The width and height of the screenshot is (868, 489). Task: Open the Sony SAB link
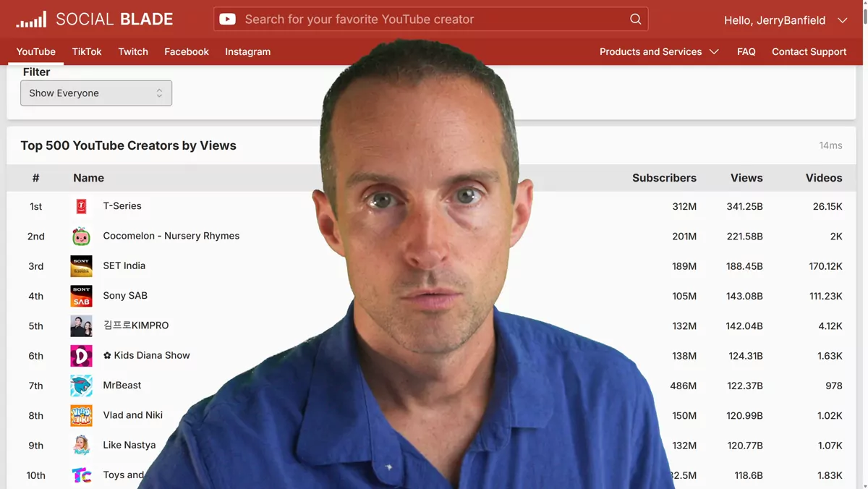[x=125, y=296]
